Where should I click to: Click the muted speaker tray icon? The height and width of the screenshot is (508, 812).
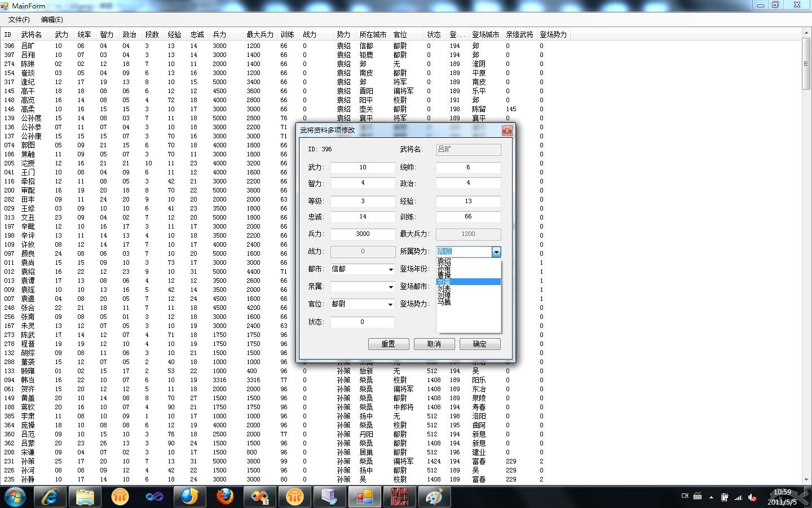pyautogui.click(x=752, y=497)
